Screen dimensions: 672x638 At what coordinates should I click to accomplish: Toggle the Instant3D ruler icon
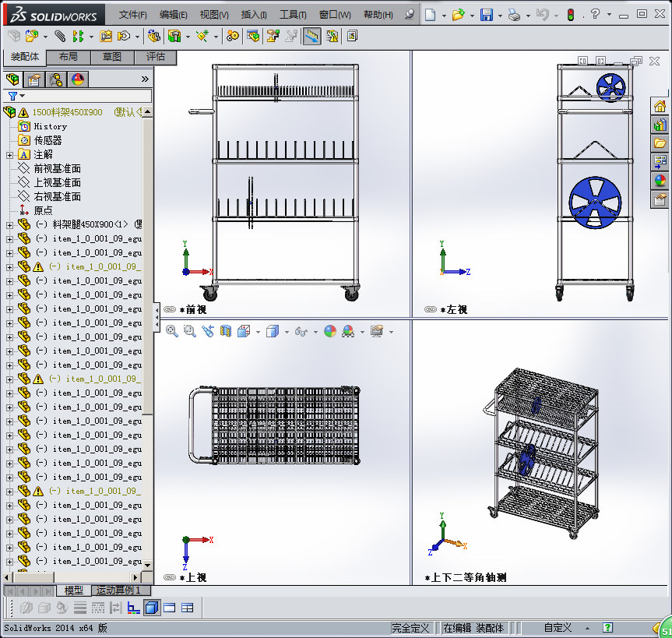312,36
